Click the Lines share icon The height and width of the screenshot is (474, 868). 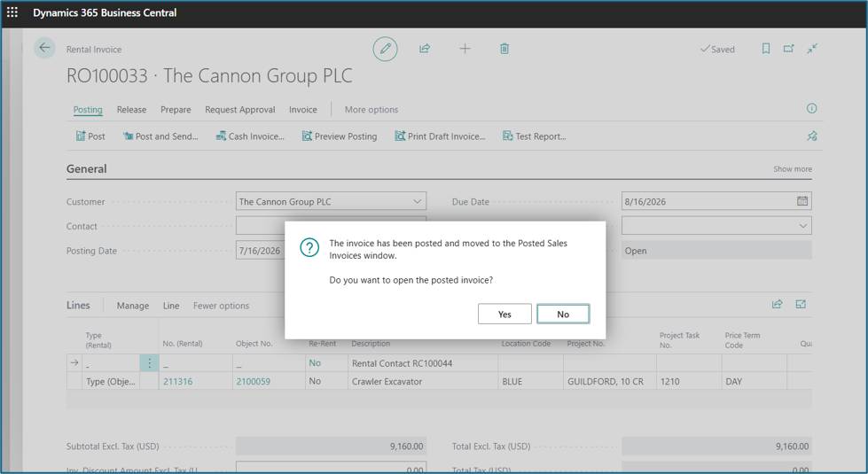pos(778,304)
